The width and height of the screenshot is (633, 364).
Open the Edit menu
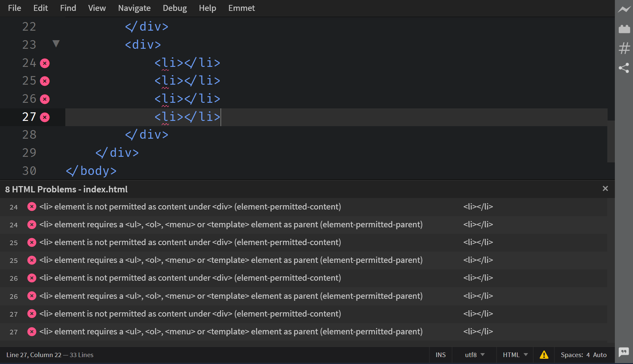(41, 8)
